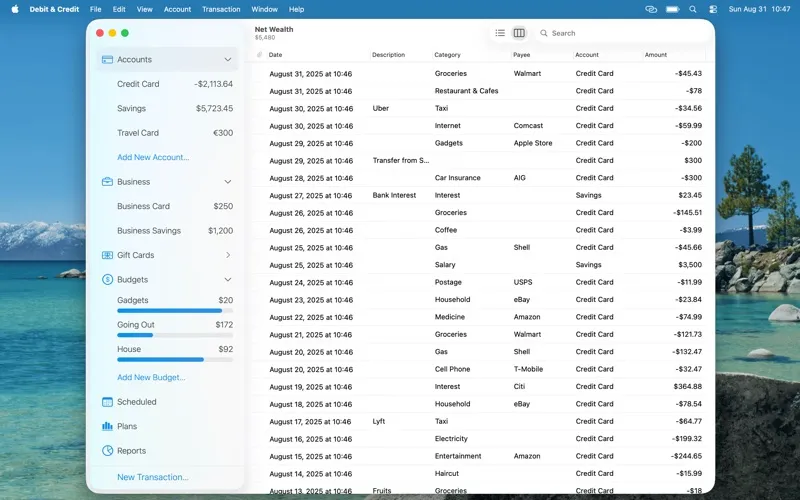Screen dimensions: 800x500
Task: Select the USPS Postage transaction
Action: pyautogui.click(x=480, y=282)
